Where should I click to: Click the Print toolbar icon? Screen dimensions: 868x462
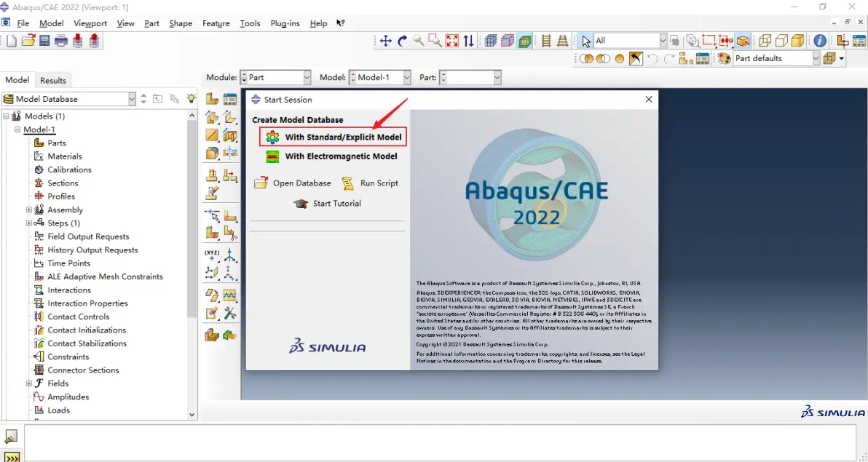(61, 41)
